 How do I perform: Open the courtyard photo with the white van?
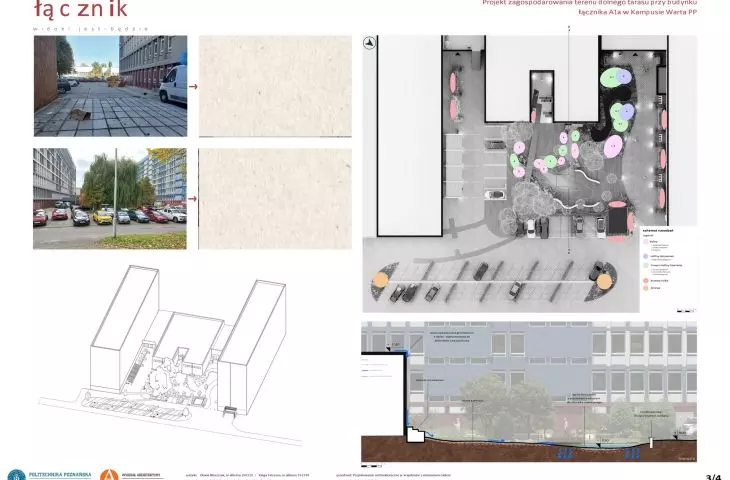110,86
